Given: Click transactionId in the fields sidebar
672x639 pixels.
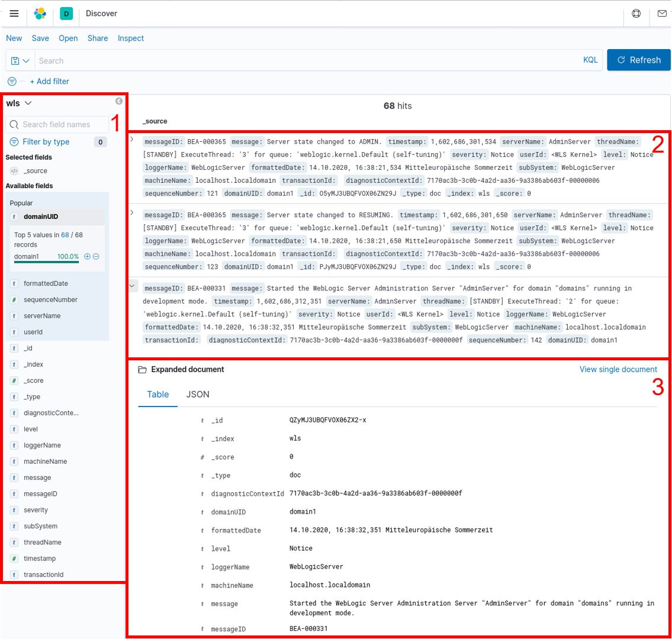Looking at the screenshot, I should point(43,575).
